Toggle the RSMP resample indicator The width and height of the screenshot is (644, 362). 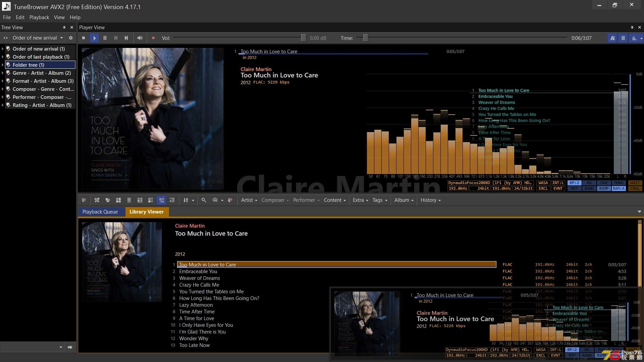pyautogui.click(x=604, y=188)
